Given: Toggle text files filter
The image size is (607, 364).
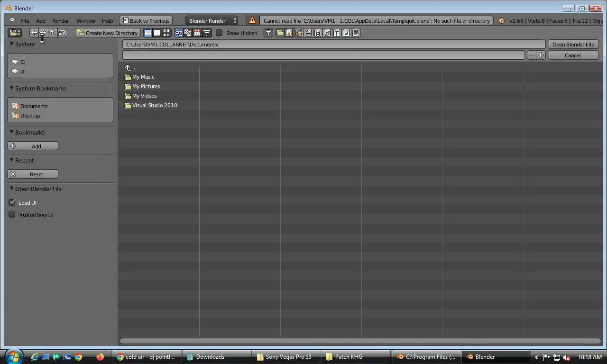Looking at the screenshot, I should 356,33.
